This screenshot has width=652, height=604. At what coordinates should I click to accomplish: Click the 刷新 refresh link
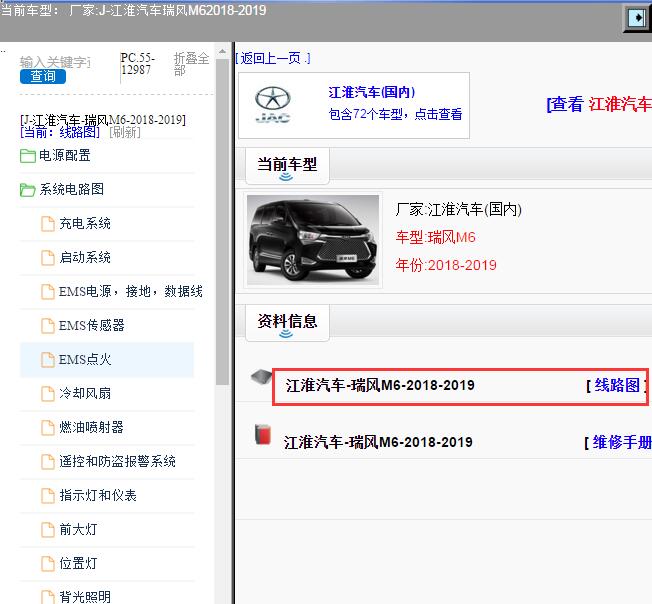125,133
